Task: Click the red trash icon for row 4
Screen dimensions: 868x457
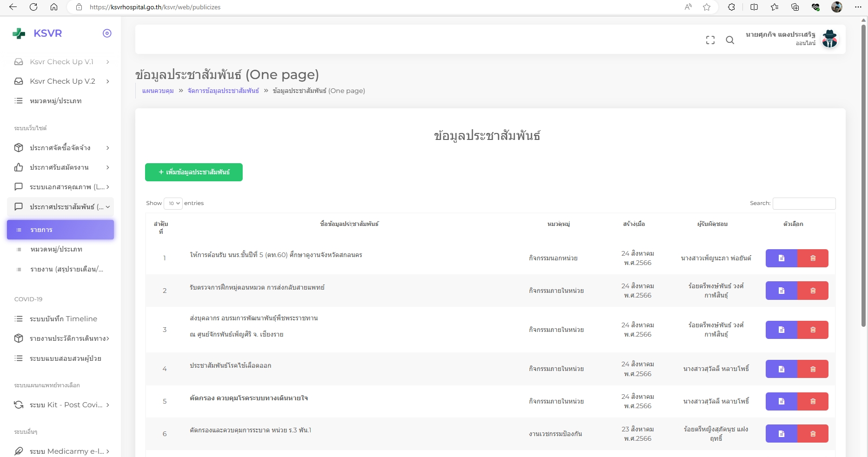Action: tap(813, 369)
